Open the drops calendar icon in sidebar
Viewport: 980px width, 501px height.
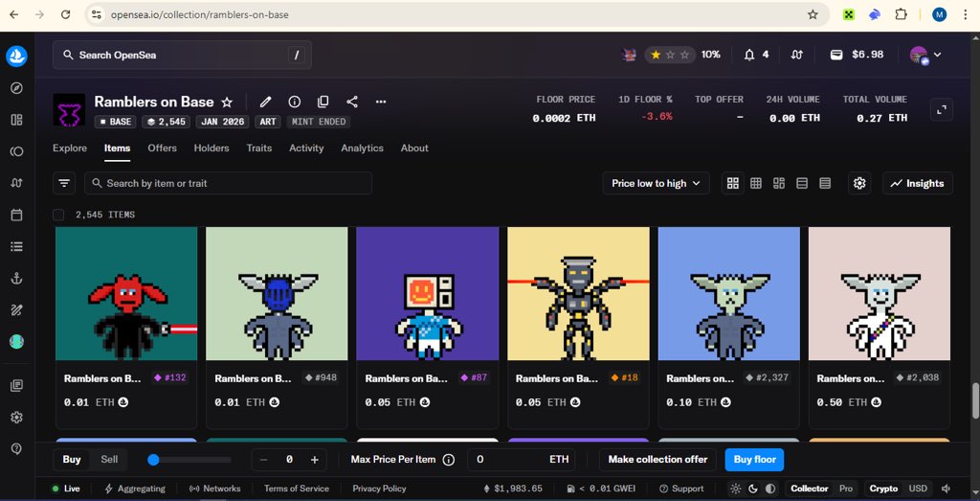pos(17,215)
